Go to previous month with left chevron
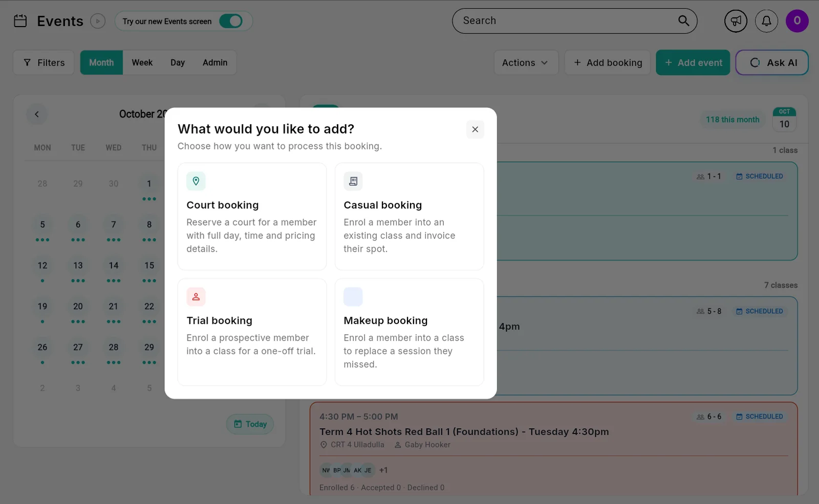Viewport: 819px width, 504px height. pyautogui.click(x=37, y=114)
